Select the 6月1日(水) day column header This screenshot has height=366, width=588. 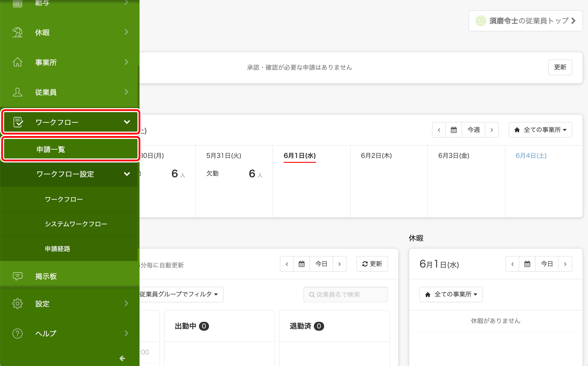(300, 156)
